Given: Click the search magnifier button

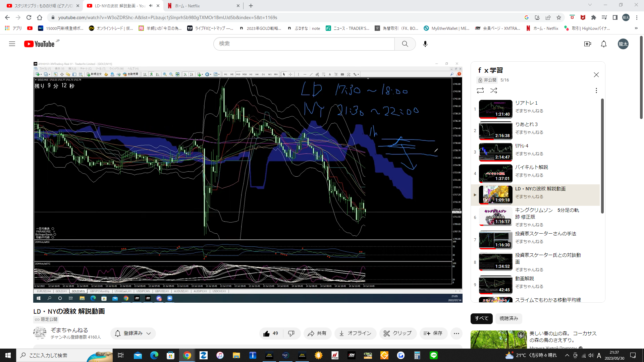Looking at the screenshot, I should (x=405, y=44).
